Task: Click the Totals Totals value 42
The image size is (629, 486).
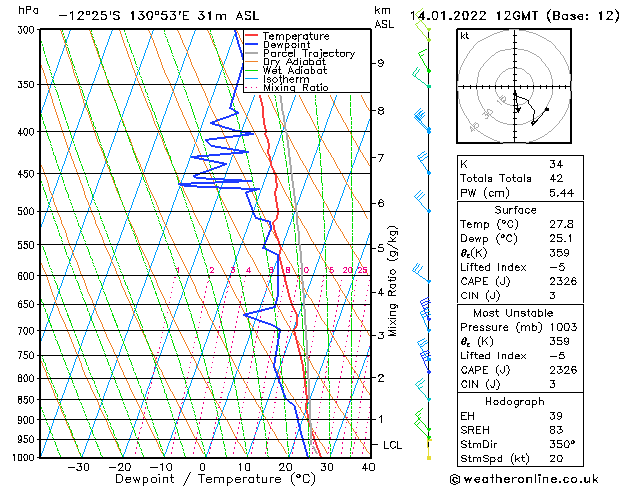Action: (556, 178)
